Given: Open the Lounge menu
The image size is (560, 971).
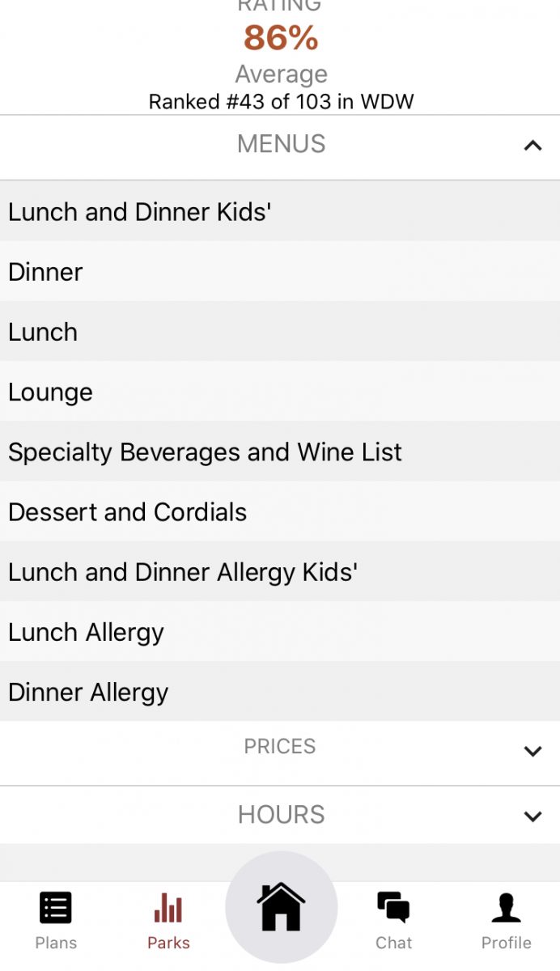Looking at the screenshot, I should (50, 392).
